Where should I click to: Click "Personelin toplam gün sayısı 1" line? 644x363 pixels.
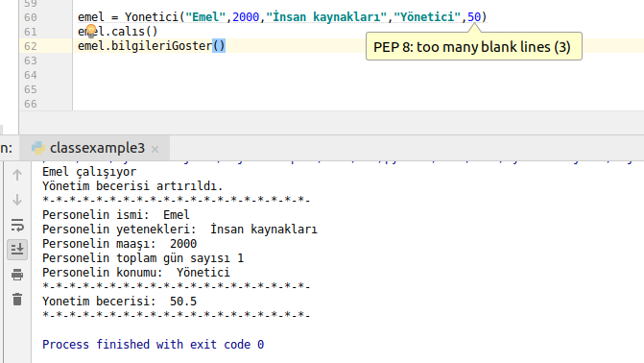[143, 258]
